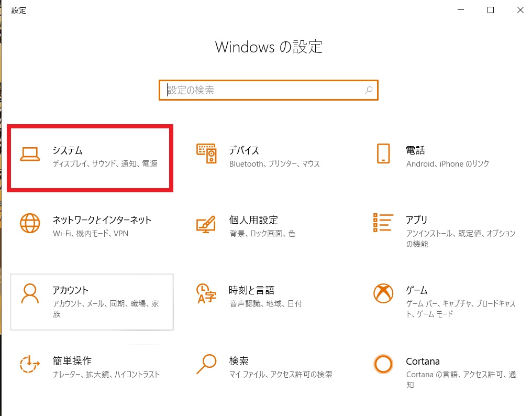Image resolution: width=532 pixels, height=416 pixels.
Task: Click the globe icon for ネットワークとインターネット
Action: pos(30,223)
